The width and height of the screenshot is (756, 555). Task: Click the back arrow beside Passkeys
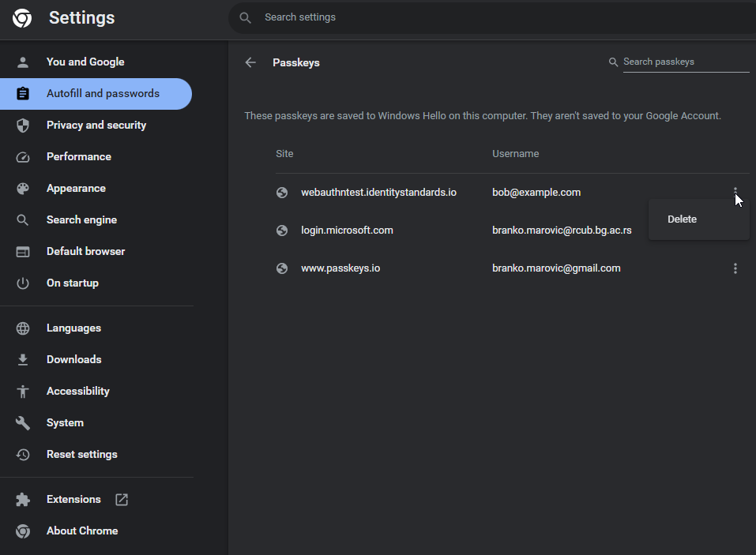click(250, 62)
